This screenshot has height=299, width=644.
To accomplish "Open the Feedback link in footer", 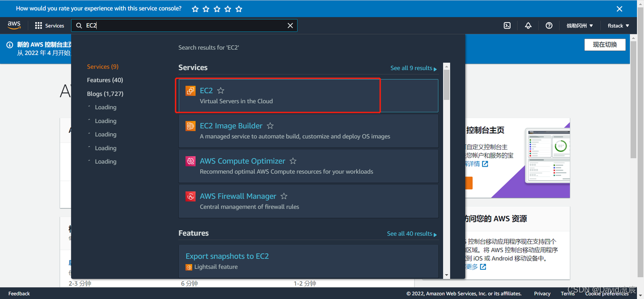I will tap(19, 293).
